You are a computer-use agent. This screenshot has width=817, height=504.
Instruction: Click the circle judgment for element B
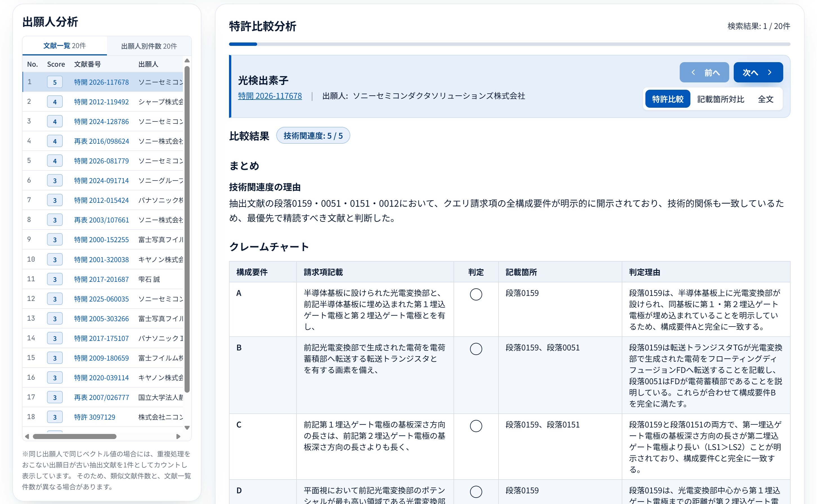click(476, 349)
